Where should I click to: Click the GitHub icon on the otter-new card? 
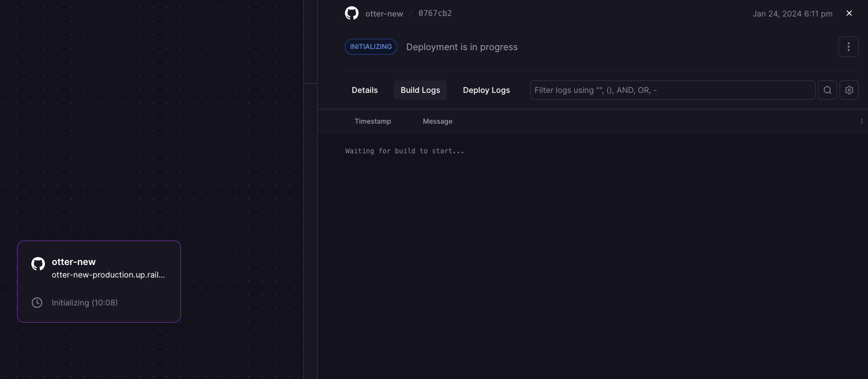point(38,263)
